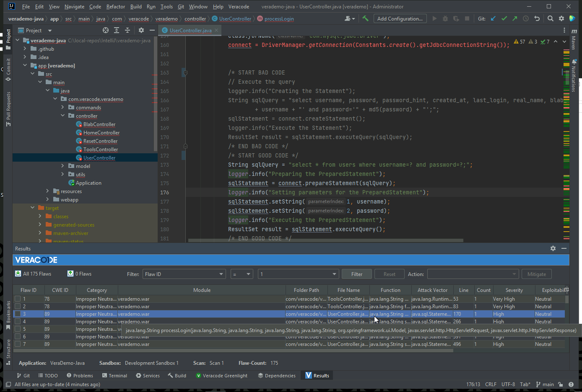Expand the commands package folder
582x392 pixels.
[62, 108]
